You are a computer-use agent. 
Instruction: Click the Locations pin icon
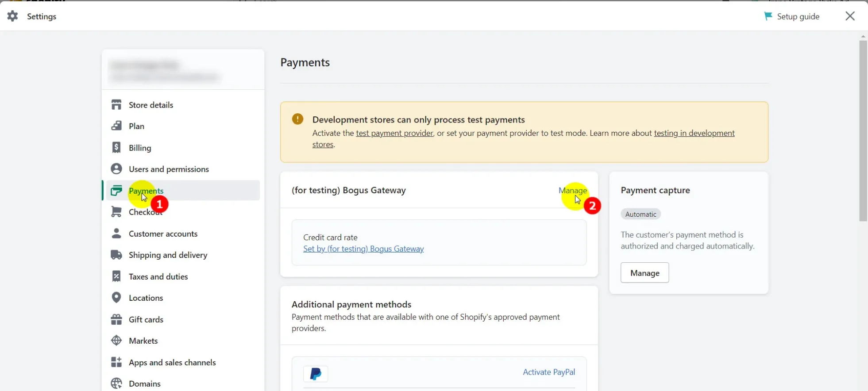click(x=116, y=298)
